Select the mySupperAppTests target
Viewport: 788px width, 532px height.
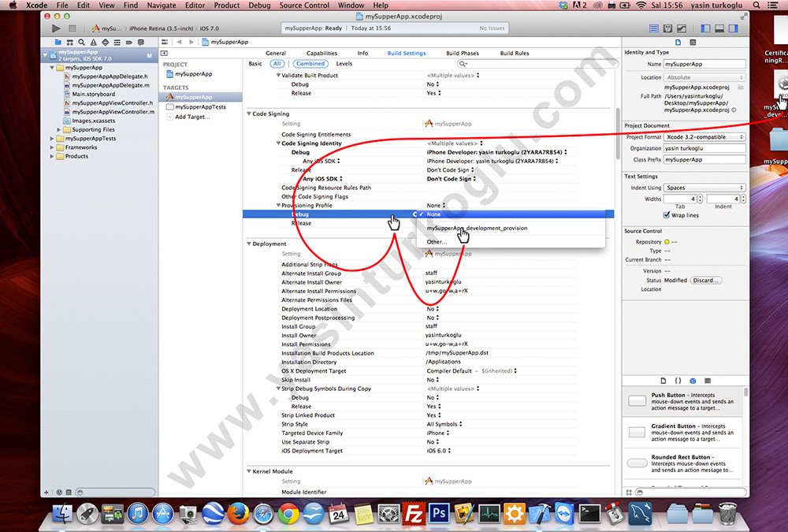(x=200, y=107)
